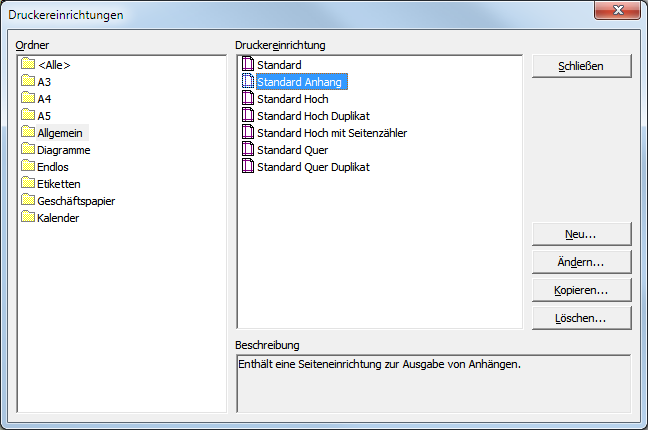Select the A5 folder entry
The height and width of the screenshot is (430, 648).
(44, 116)
